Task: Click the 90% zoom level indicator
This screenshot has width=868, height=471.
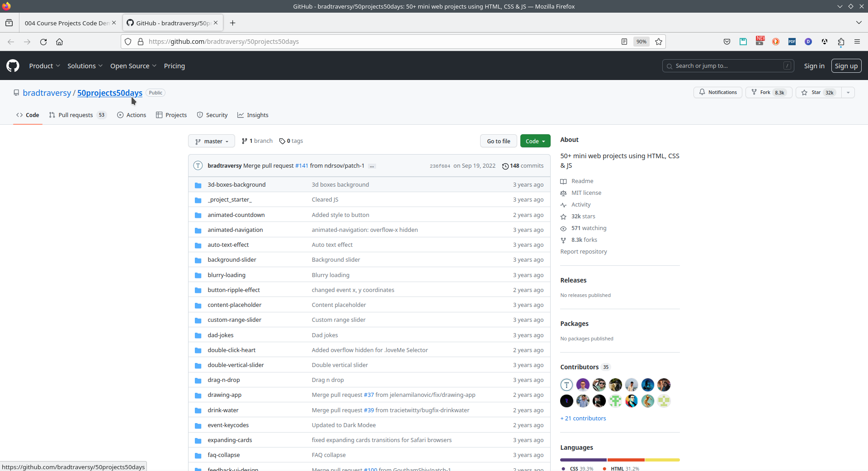Action: pos(642,42)
